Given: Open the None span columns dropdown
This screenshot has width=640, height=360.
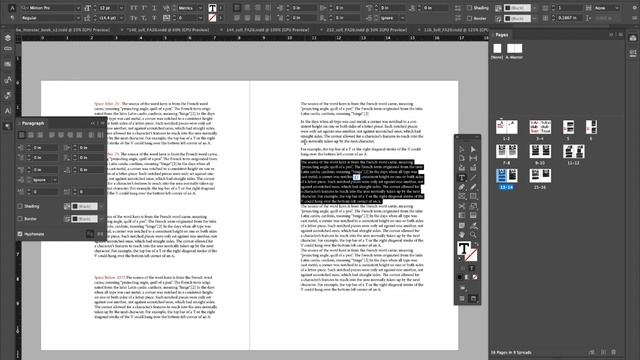Looking at the screenshot, I should click(x=616, y=8).
